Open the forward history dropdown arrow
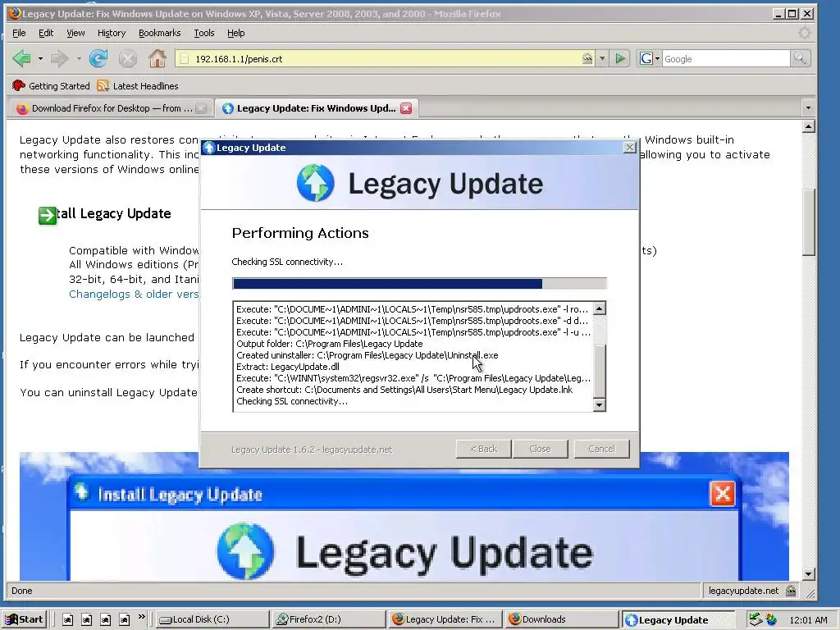 (x=78, y=58)
